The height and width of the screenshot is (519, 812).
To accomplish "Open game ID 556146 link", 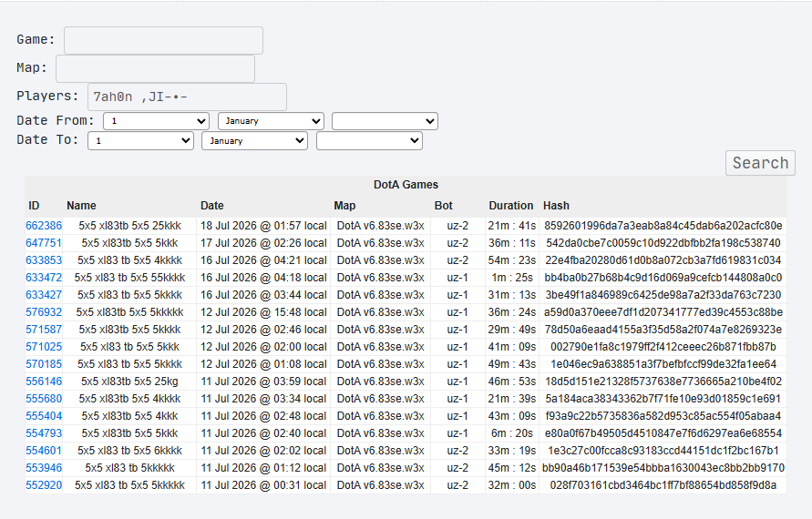I will click(x=44, y=382).
